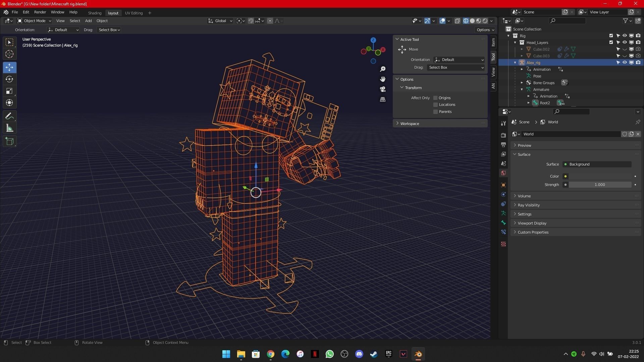
Task: Hide Alex_rig in viewport via eye icon
Action: (x=625, y=63)
